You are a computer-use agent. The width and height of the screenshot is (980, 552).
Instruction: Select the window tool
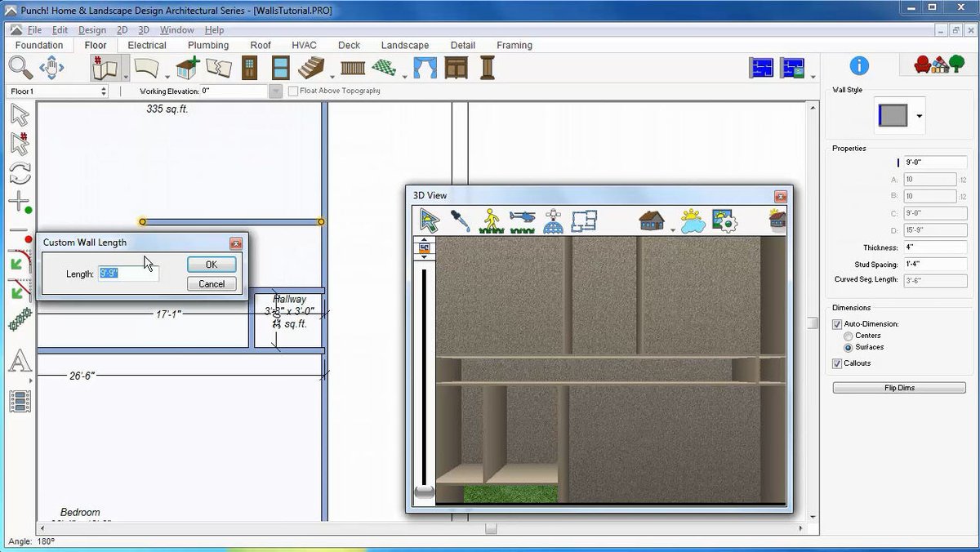(x=280, y=67)
